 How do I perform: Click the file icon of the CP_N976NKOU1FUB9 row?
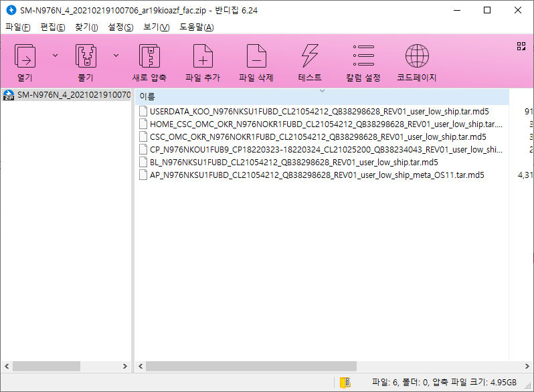pos(143,150)
